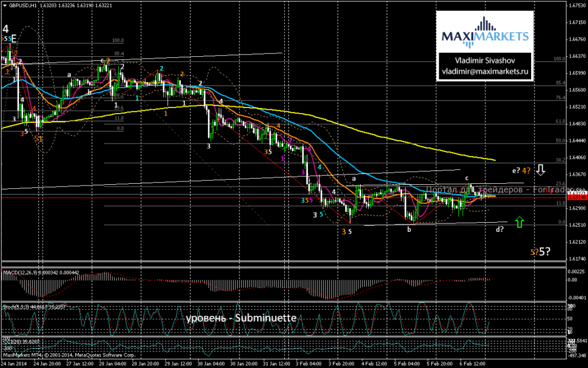Viewport: 588px width, 368px height.
Task: Click the red current price tag 1.63140
Action: click(577, 197)
